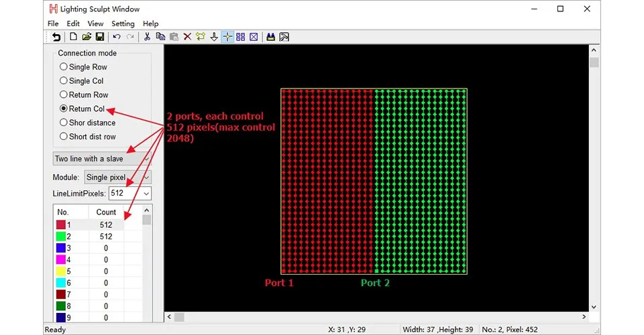Click the Lighting Sculpt app logo icon

[x=54, y=9]
